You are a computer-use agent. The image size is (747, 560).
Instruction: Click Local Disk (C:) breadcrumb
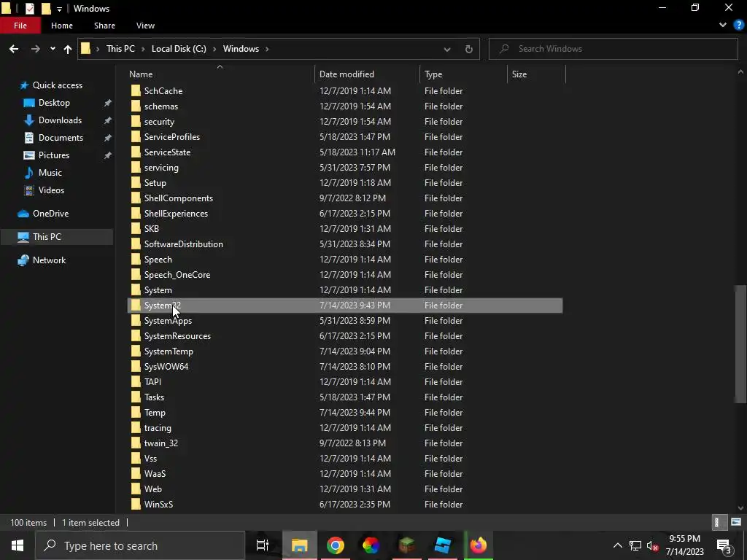point(179,49)
